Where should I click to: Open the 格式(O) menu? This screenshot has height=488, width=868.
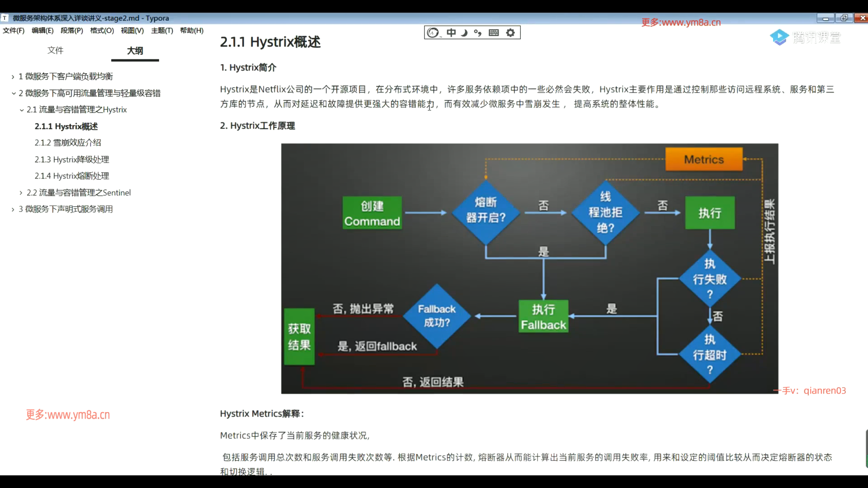pos(102,30)
